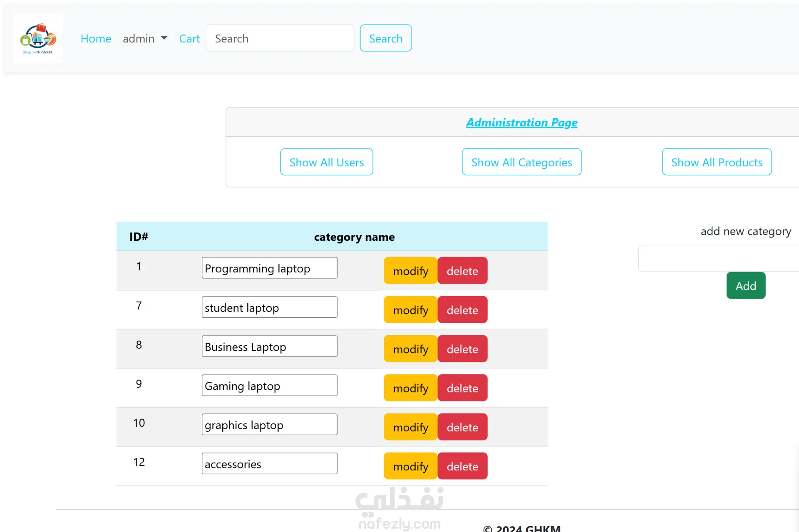Delete the graphics laptop category
This screenshot has height=532, width=799.
point(462,427)
